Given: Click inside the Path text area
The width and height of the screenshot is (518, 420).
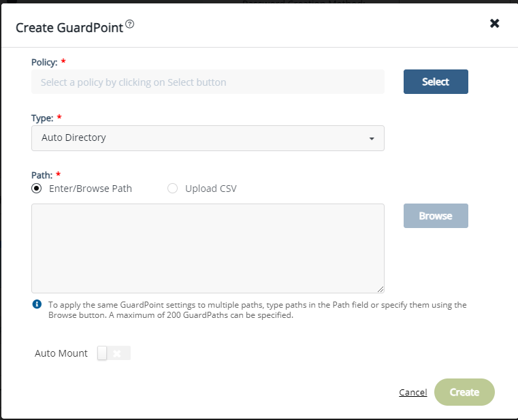Looking at the screenshot, I should (208, 248).
